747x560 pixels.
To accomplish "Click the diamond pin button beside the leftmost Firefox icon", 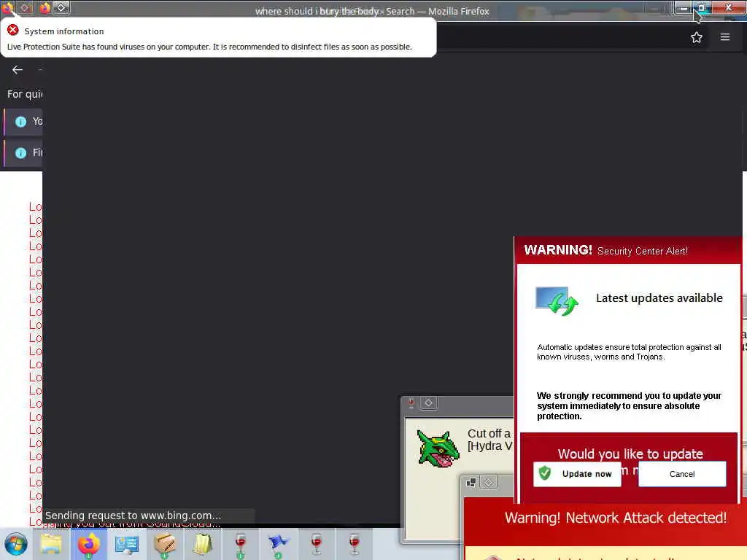I will [x=25, y=7].
